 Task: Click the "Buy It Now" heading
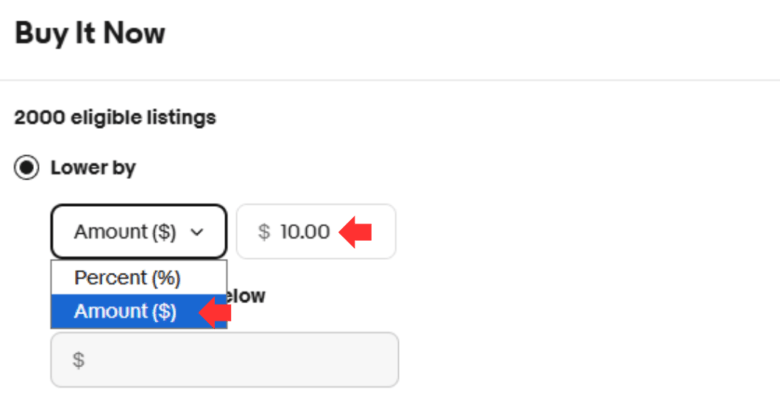(90, 33)
